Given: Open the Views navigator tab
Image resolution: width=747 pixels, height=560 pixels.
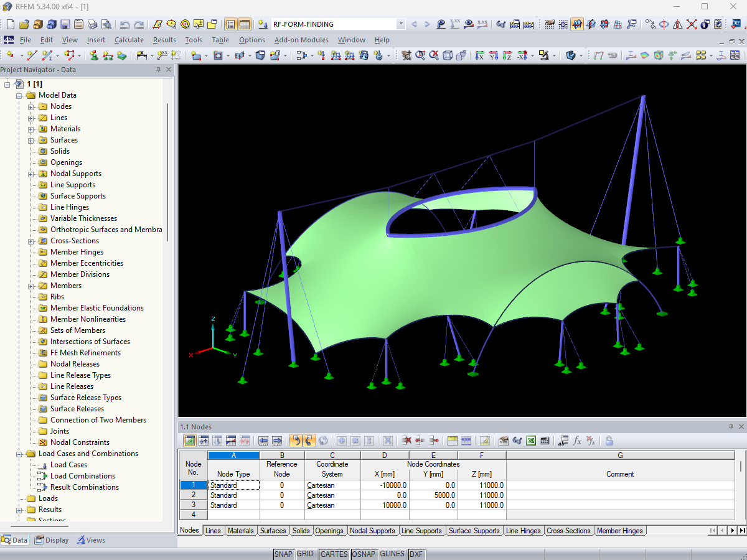Looking at the screenshot, I should (x=91, y=540).
